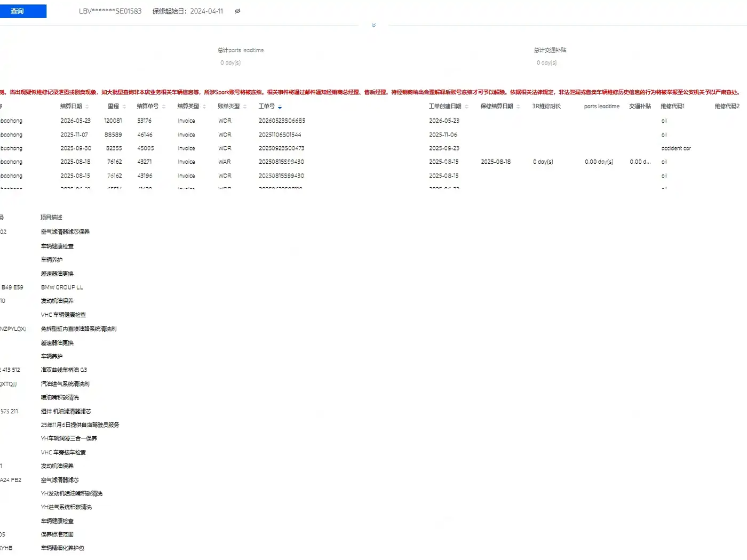Sort by 结算类型 column sort icon
This screenshot has height=560, width=747.
204,107
